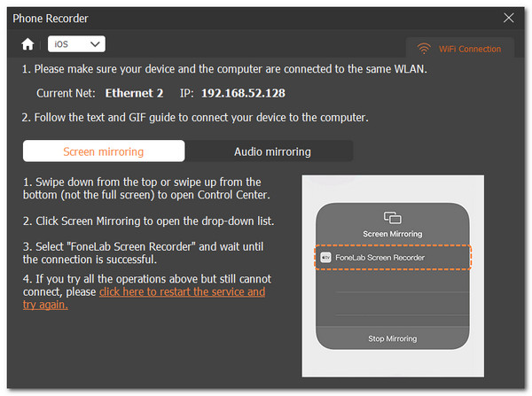Click the Phone Recorder window title

(x=51, y=19)
